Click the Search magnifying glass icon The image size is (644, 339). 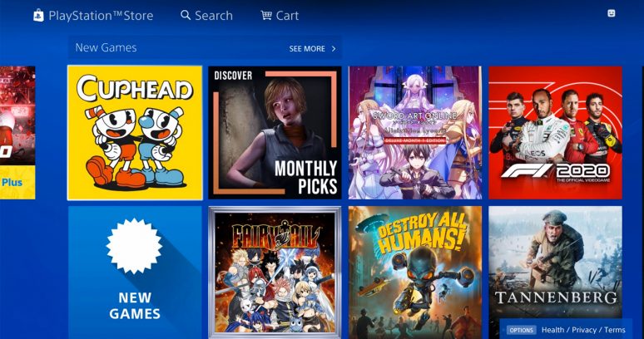pos(186,16)
